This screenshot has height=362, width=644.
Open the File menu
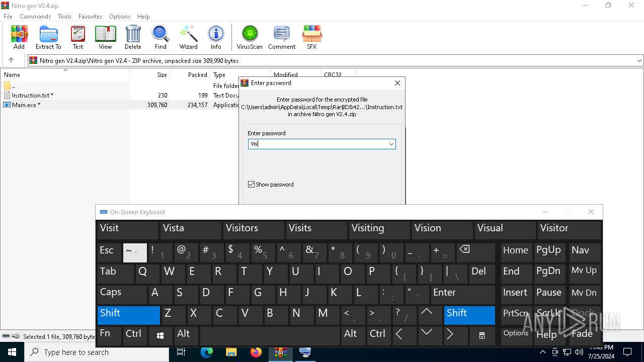[8, 17]
